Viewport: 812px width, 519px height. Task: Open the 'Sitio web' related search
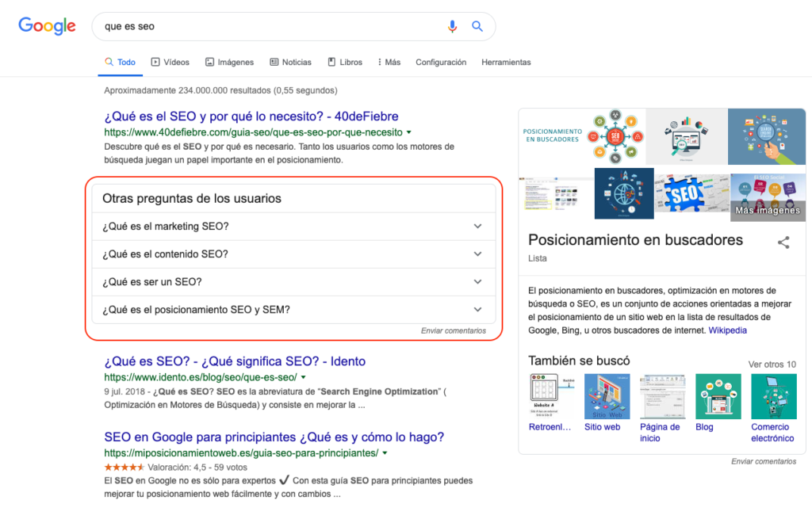point(607,403)
